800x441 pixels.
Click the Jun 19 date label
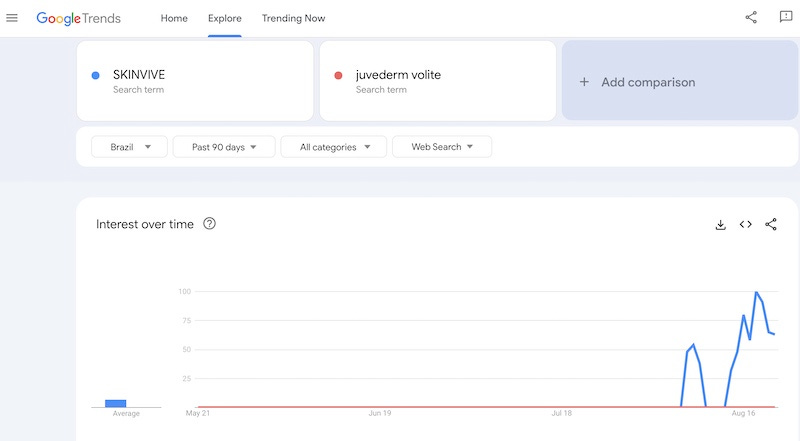click(380, 413)
